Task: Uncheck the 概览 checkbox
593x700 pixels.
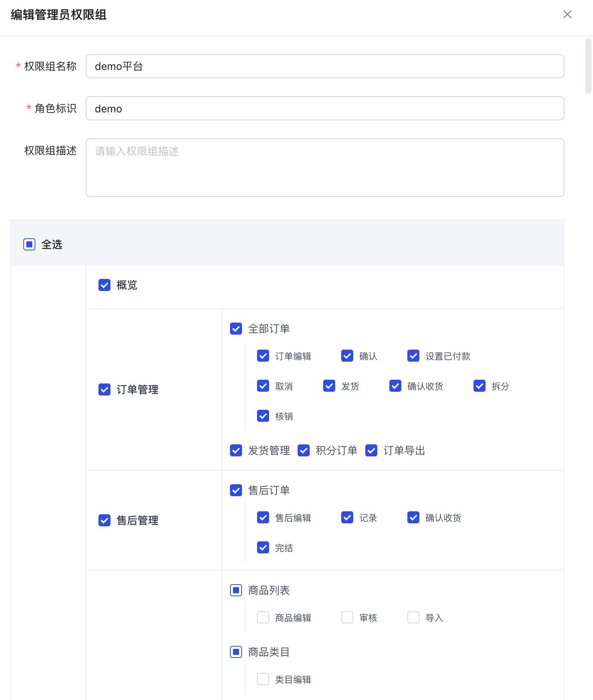Action: coord(104,285)
